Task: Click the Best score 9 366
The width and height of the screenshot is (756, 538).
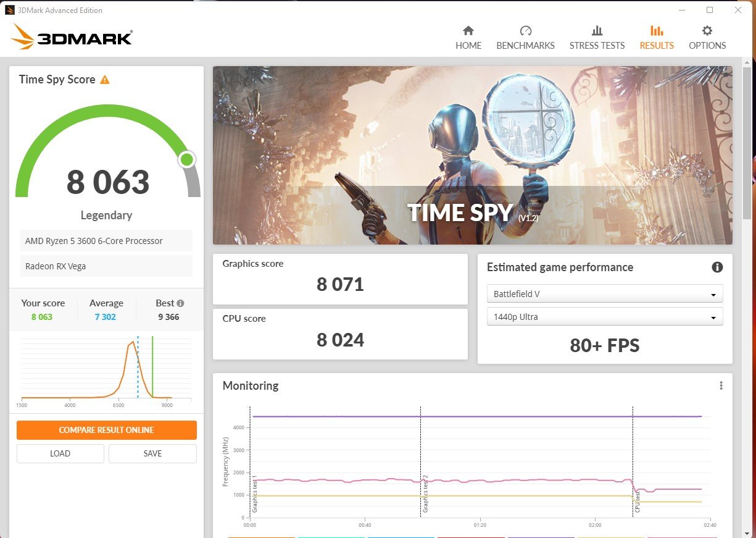Action: coord(167,317)
